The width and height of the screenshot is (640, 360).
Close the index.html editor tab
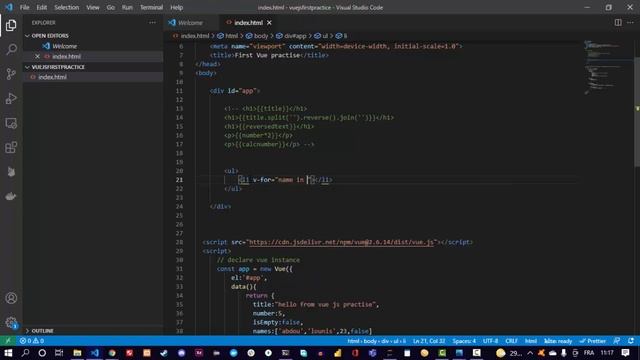[x=269, y=23]
